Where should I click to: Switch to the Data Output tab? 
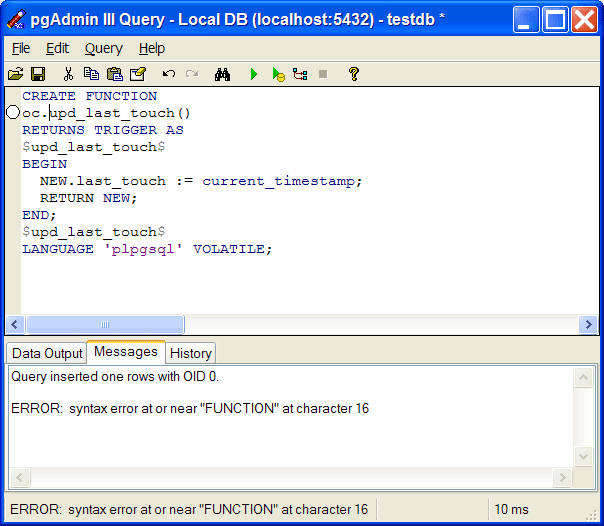(47, 353)
